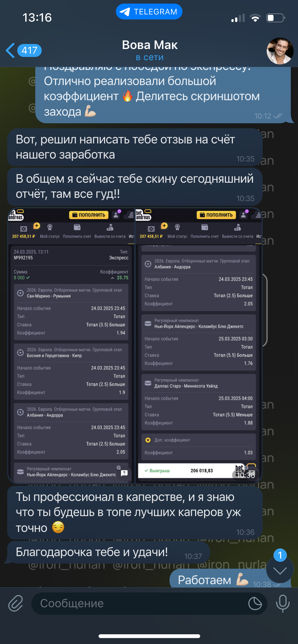The width and height of the screenshot is (298, 644).
Task: Tap the back arrow to the chat list
Action: pyautogui.click(x=11, y=50)
